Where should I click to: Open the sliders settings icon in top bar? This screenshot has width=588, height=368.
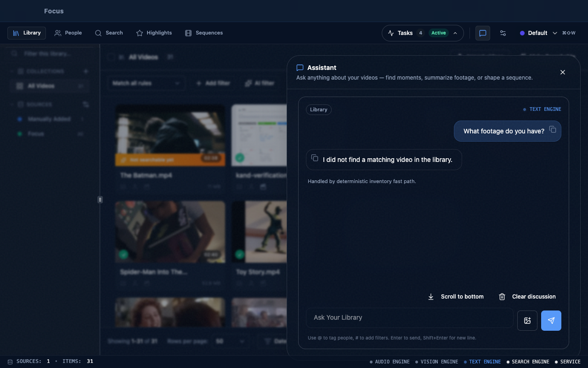[503, 33]
